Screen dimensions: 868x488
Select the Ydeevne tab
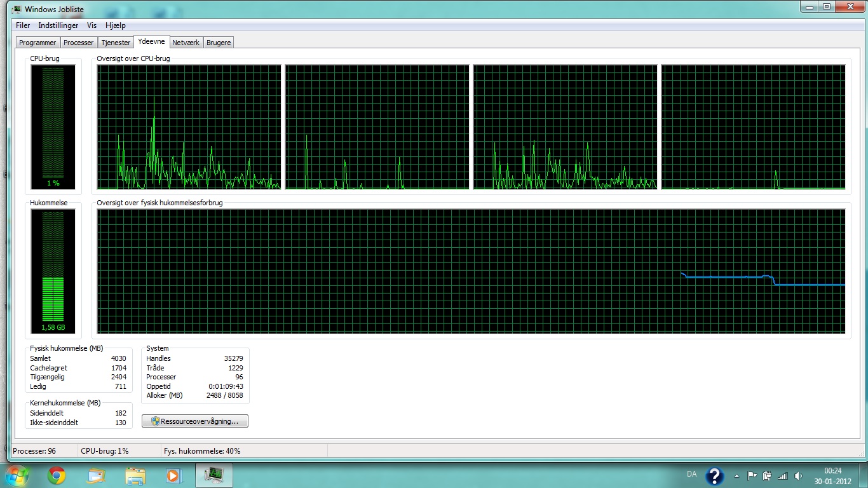tap(151, 41)
